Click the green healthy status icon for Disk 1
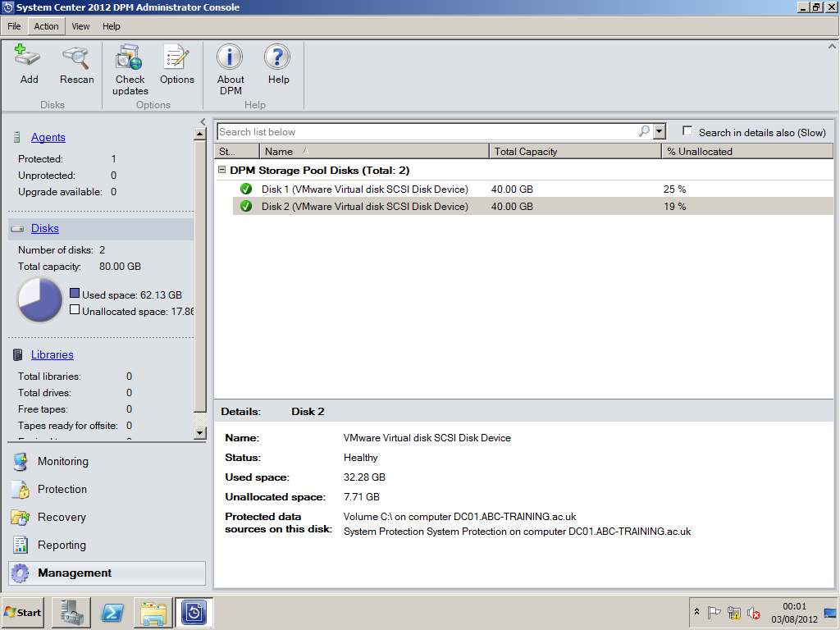 point(246,189)
